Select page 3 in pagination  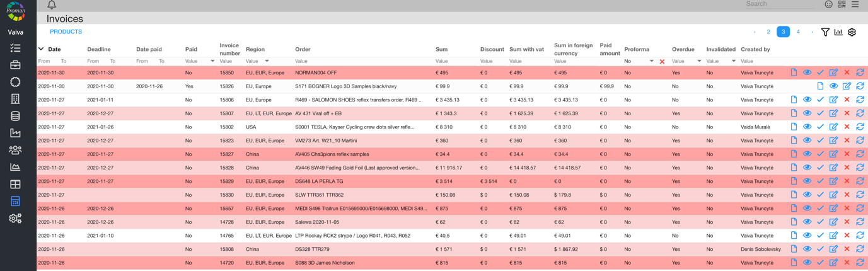point(784,32)
